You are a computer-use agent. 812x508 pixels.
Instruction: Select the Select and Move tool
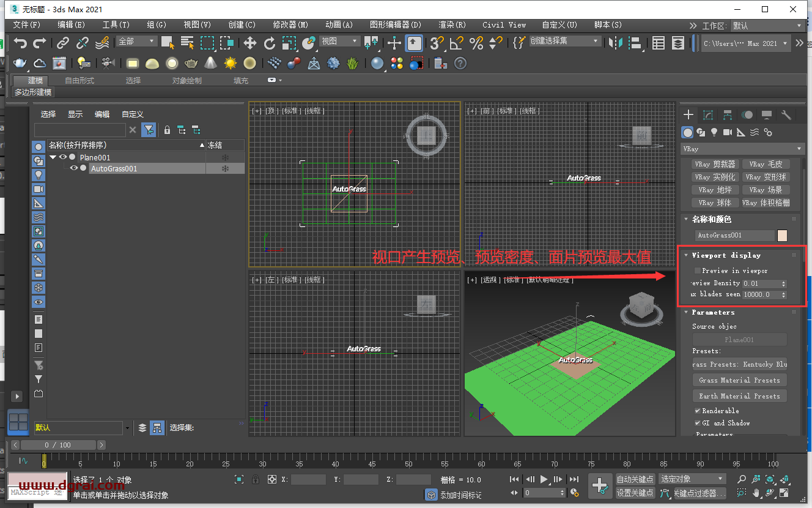click(249, 44)
